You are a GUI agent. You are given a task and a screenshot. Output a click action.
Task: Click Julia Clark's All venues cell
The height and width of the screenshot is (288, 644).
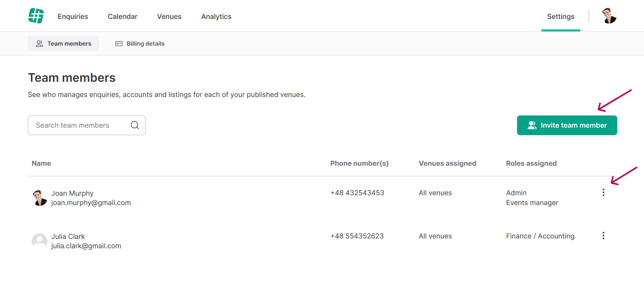(435, 236)
